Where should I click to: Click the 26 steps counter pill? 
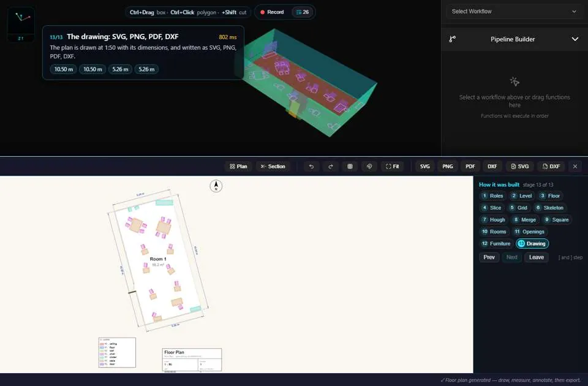302,12
